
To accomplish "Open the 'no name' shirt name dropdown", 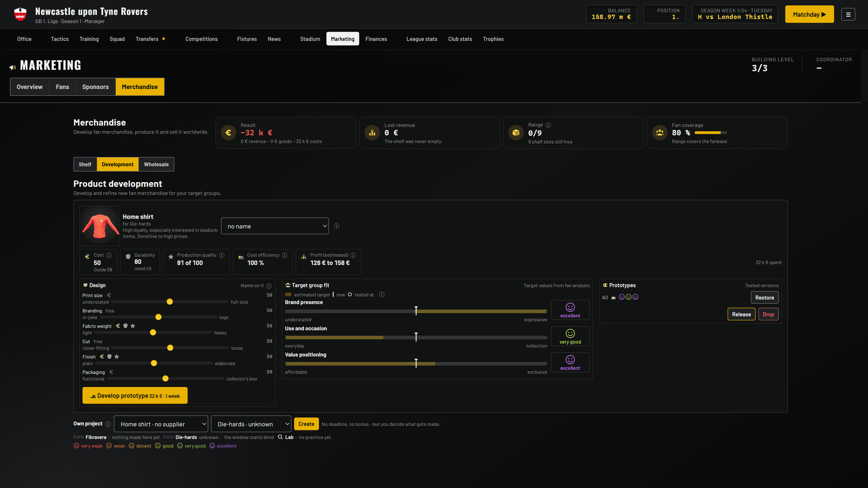I will point(275,226).
